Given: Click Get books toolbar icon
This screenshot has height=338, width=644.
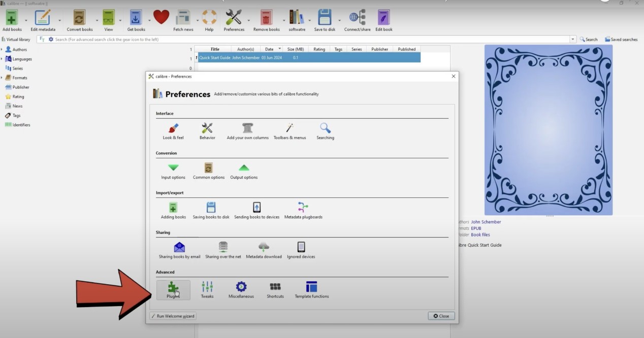Looking at the screenshot, I should point(136,20).
